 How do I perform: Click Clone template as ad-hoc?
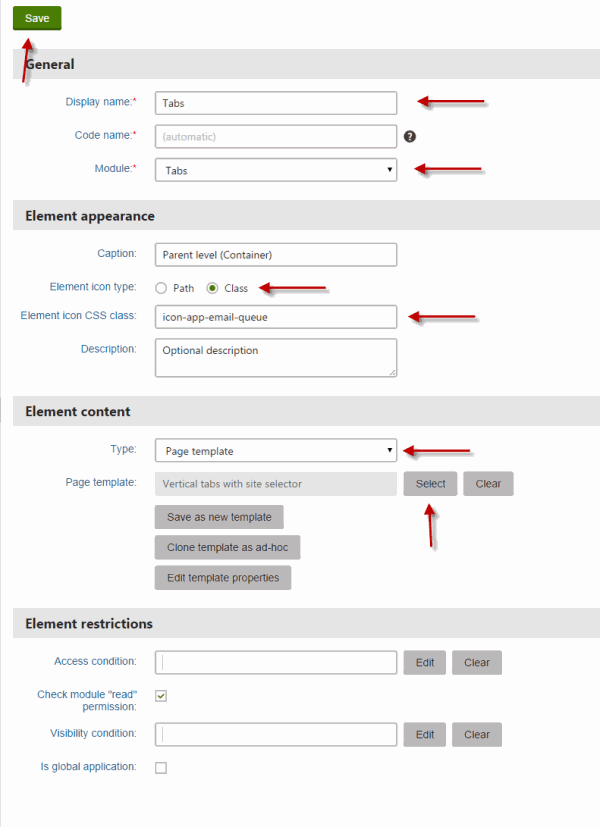[228, 547]
